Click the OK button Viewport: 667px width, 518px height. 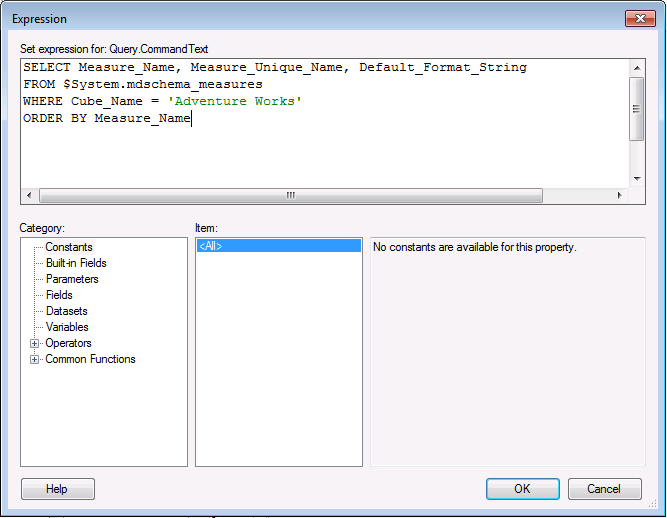(522, 489)
